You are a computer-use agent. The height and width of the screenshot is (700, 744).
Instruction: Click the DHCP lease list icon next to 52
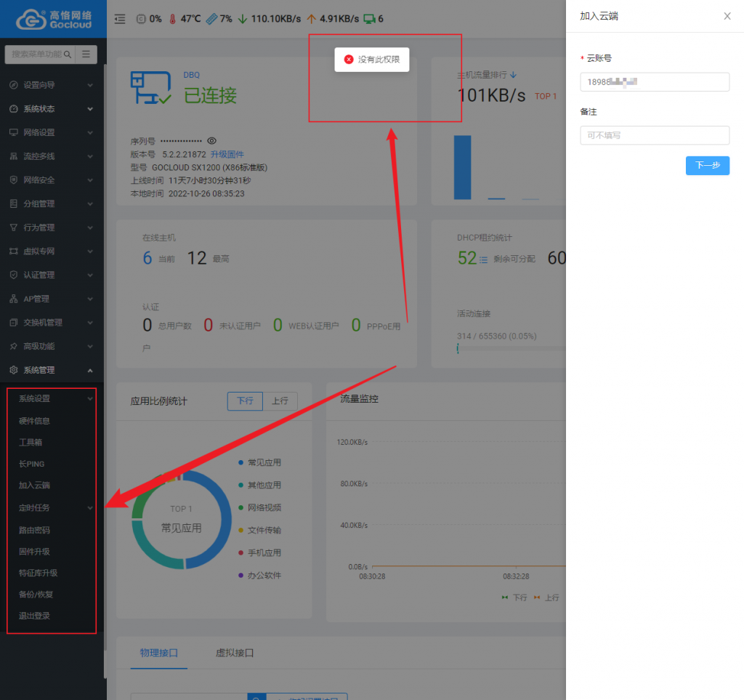click(483, 258)
